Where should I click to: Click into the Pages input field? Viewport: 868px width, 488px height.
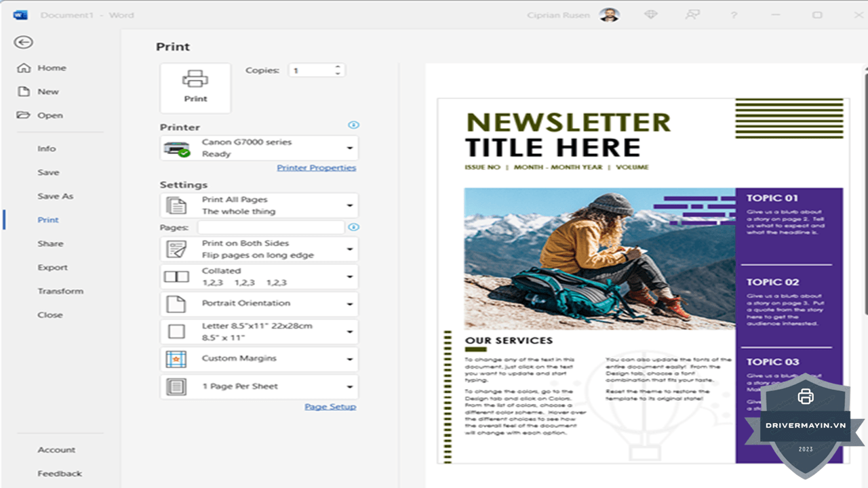point(273,228)
